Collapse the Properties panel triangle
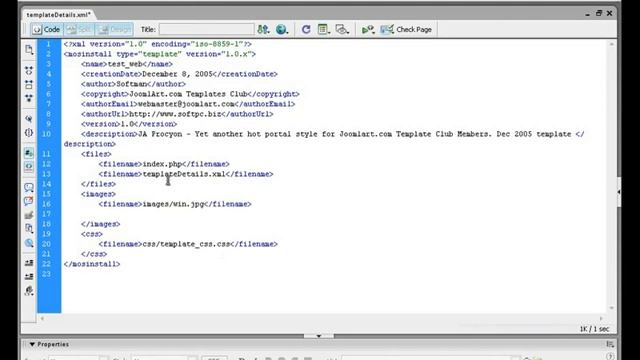The width and height of the screenshot is (640, 360). (x=32, y=344)
